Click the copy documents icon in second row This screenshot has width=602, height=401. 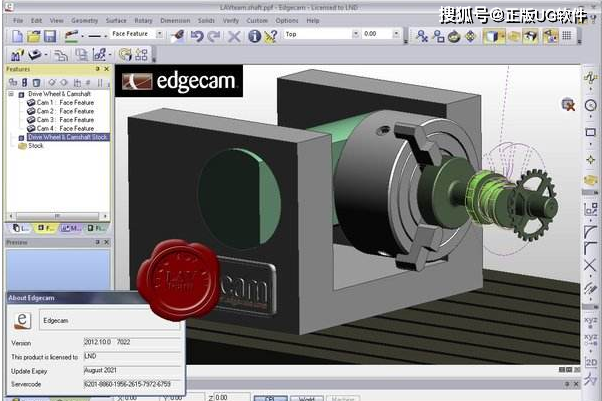pyautogui.click(x=81, y=55)
